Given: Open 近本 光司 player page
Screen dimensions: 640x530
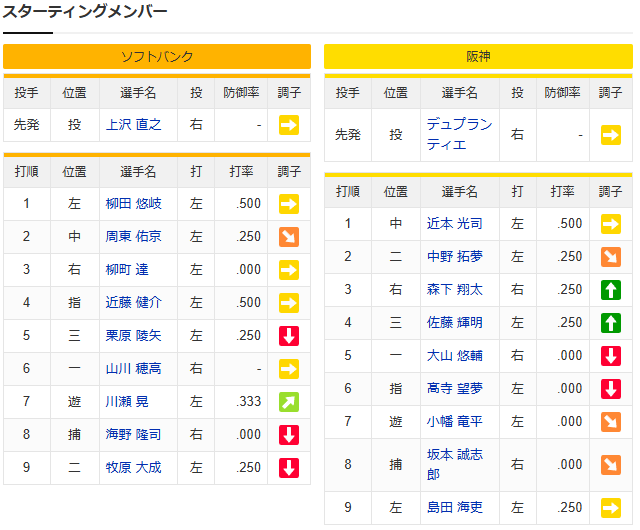Looking at the screenshot, I should [x=455, y=223].
